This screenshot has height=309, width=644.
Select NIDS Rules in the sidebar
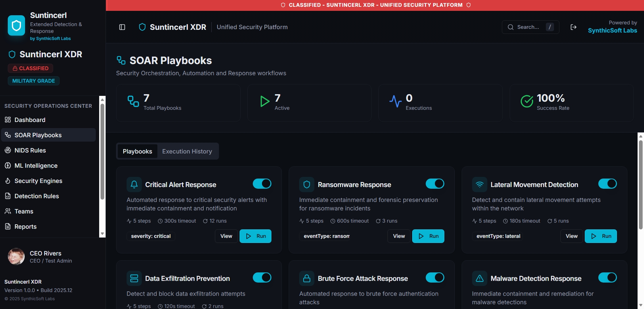30,150
